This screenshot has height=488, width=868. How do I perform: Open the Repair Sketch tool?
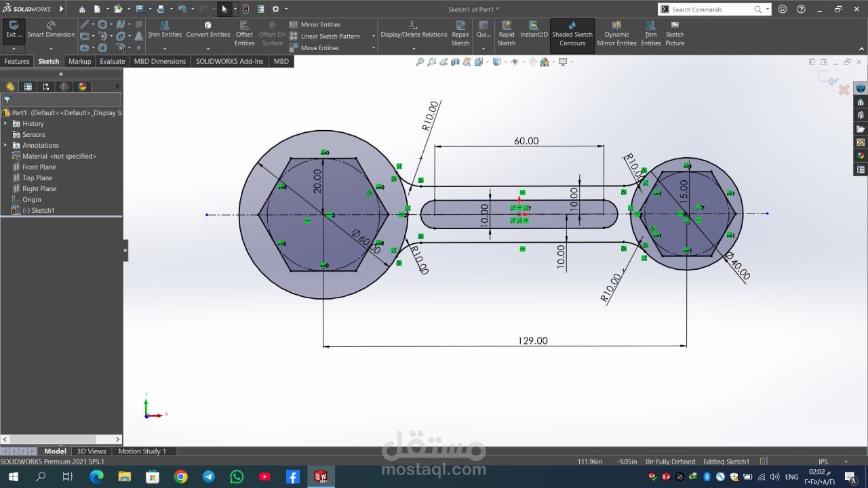(x=460, y=34)
